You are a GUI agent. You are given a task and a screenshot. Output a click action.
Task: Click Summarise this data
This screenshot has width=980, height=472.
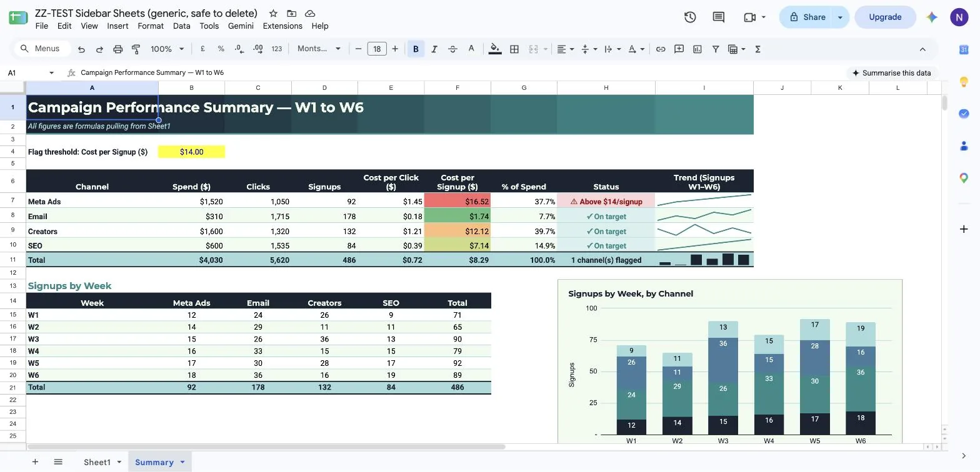pyautogui.click(x=892, y=73)
